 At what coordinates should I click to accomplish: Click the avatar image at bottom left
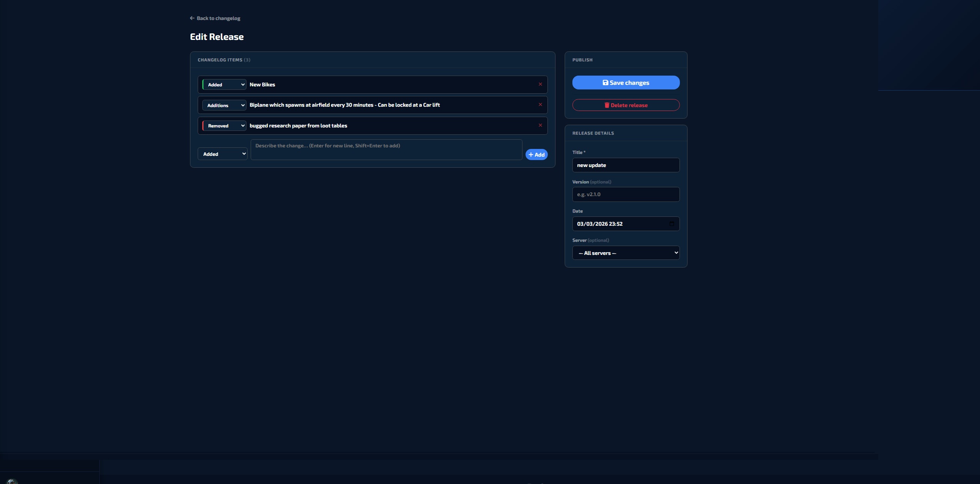click(12, 481)
